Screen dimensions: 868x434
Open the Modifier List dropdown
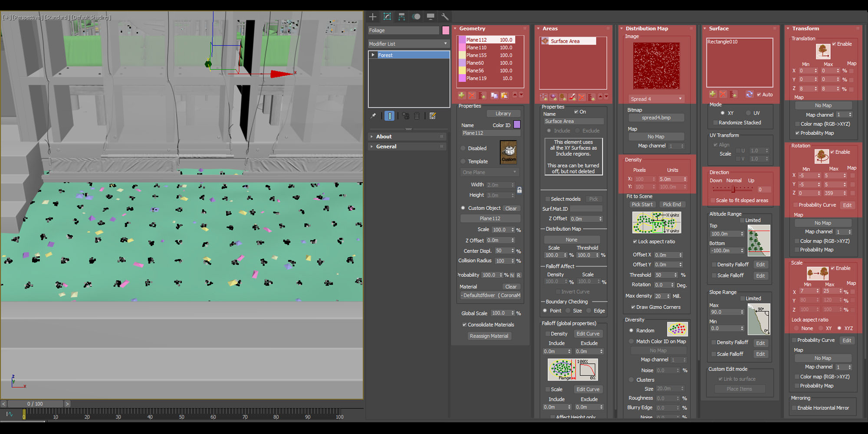click(x=408, y=44)
